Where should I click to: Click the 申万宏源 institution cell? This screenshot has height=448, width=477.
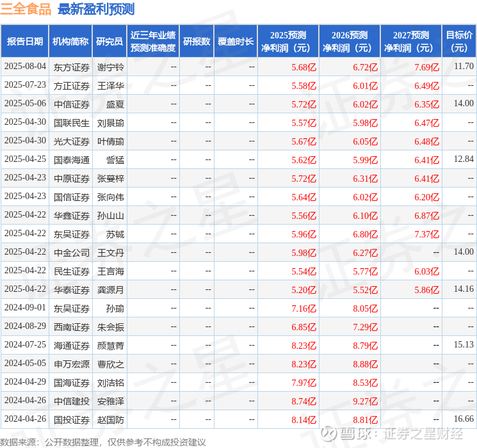pos(72,364)
